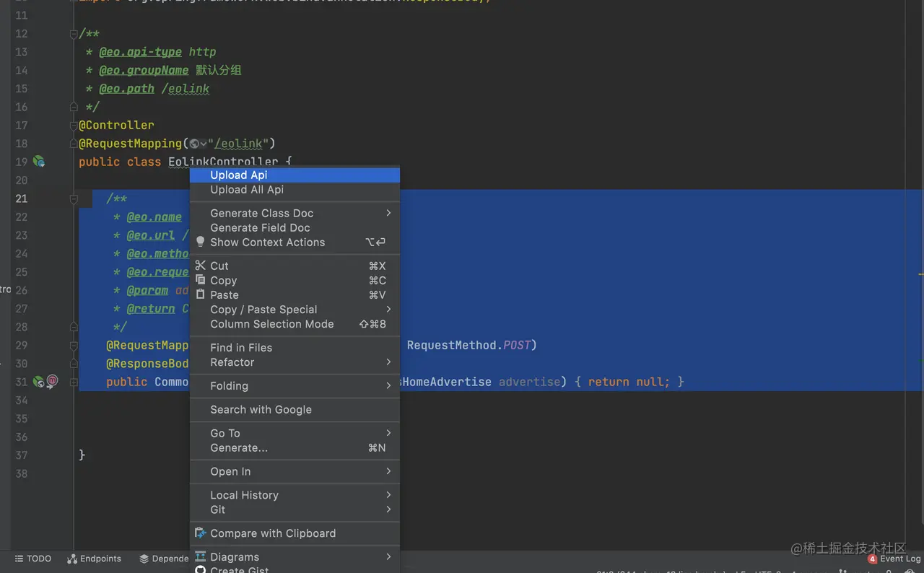Enable Column Selection Mode
Viewport: 924px width, 573px height.
(295, 324)
